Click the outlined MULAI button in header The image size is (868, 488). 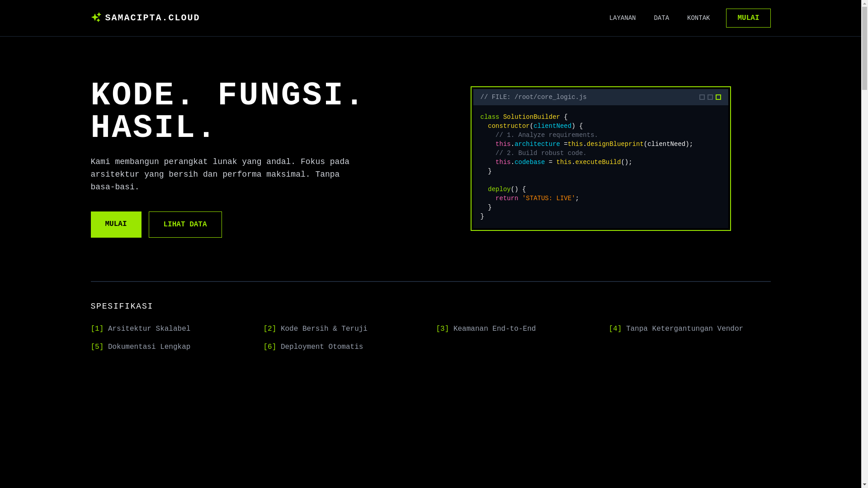point(748,18)
